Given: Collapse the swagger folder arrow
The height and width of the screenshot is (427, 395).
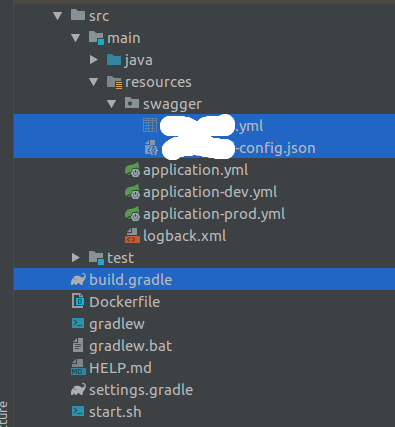Looking at the screenshot, I should pyautogui.click(x=112, y=104).
